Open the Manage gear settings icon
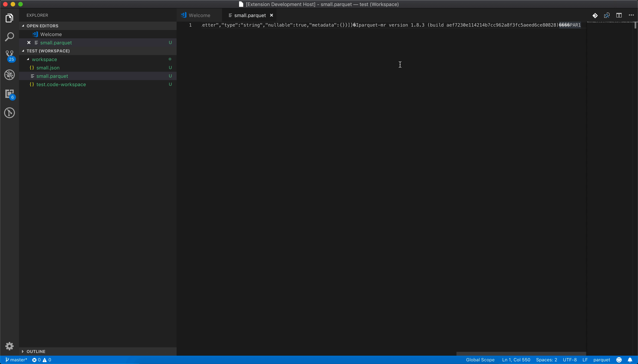 click(x=9, y=346)
